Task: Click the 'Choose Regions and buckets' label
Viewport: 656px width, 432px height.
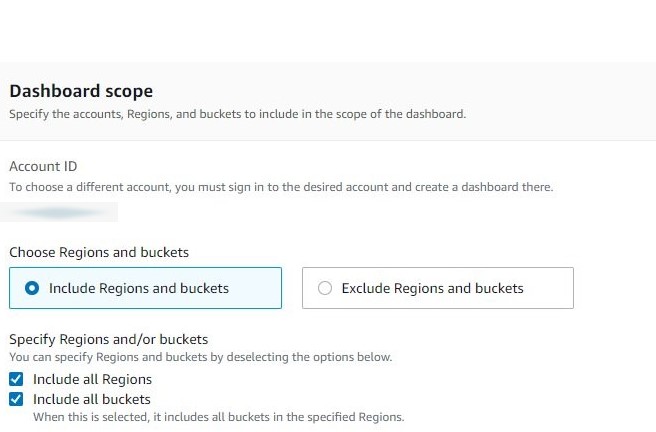Action: pyautogui.click(x=99, y=252)
